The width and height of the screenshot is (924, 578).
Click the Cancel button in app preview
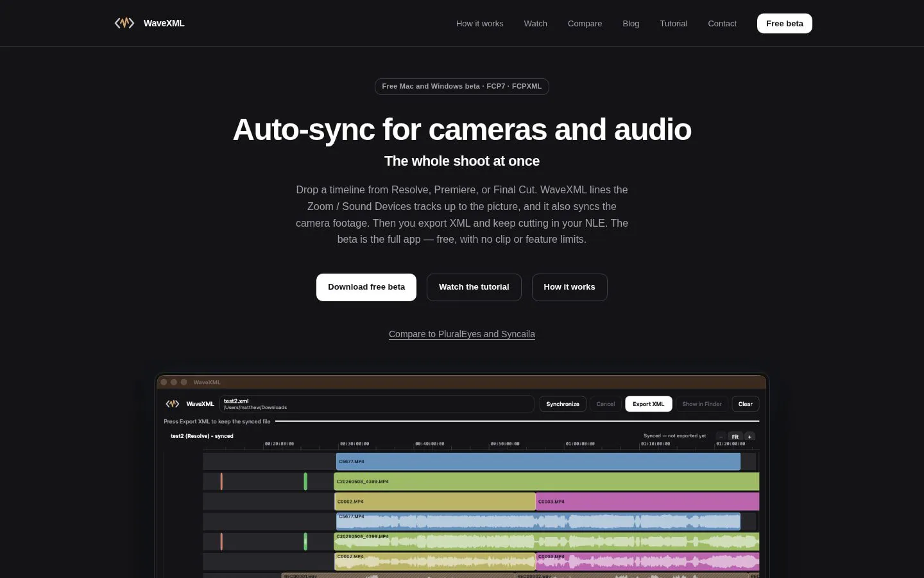606,404
